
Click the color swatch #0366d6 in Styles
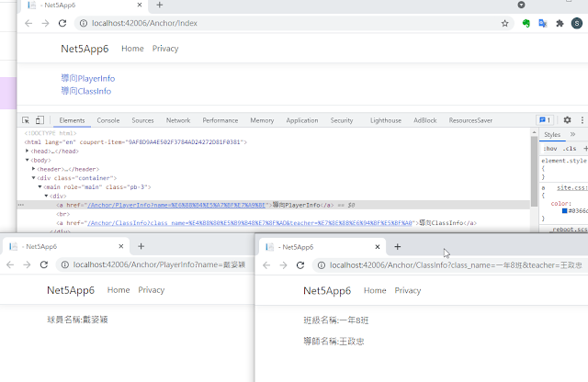564,211
